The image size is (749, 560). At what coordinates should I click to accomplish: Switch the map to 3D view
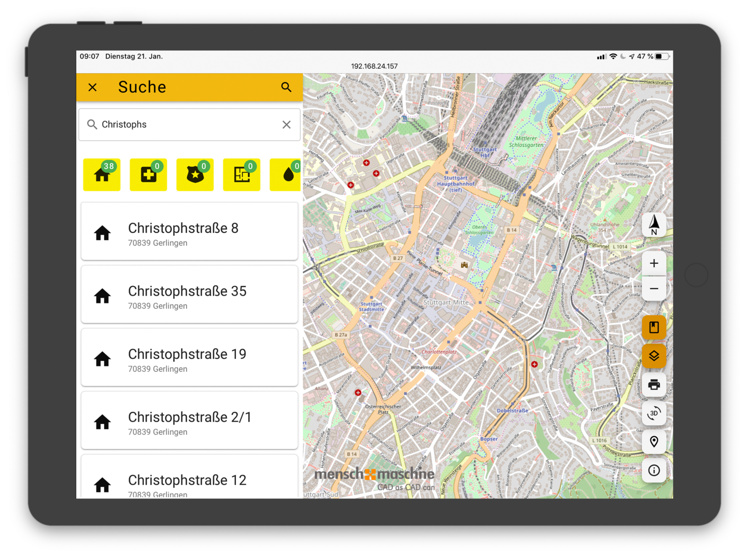click(654, 413)
